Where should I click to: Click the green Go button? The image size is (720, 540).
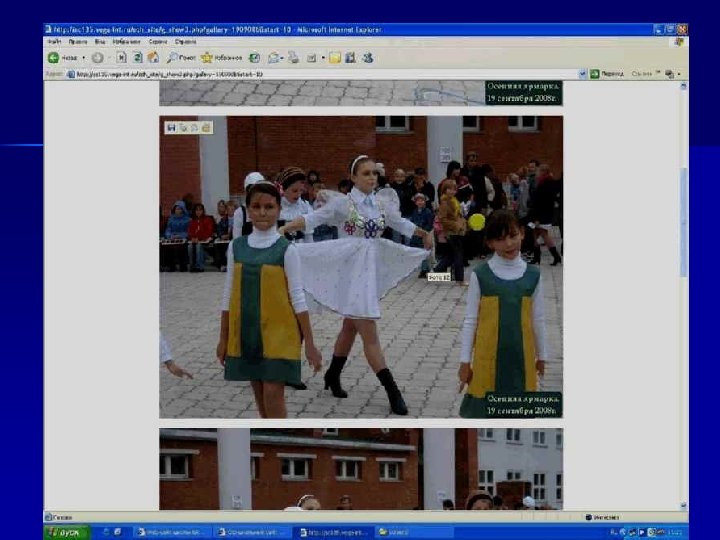607,74
